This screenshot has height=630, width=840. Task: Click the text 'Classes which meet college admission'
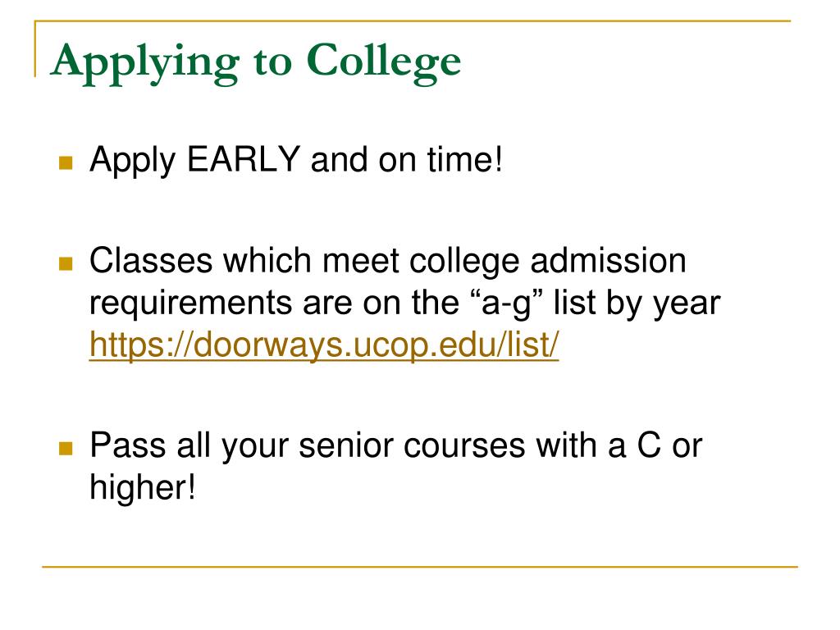point(388,262)
